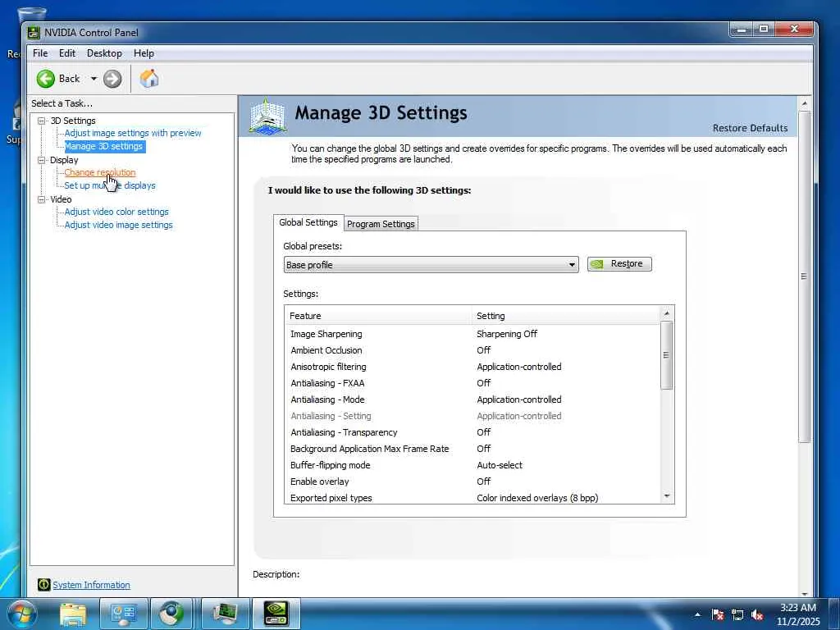This screenshot has width=840, height=630.
Task: Open the System Information link
Action: pos(91,585)
